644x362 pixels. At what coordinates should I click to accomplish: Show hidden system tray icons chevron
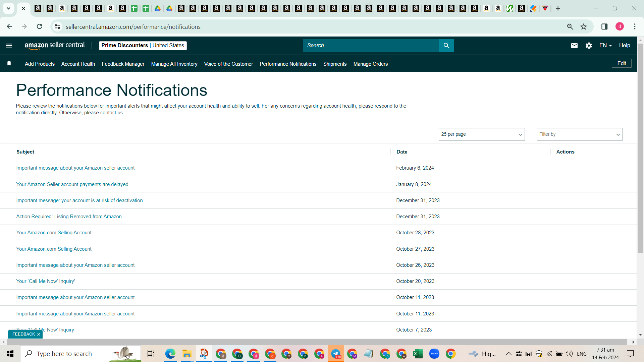tap(508, 354)
